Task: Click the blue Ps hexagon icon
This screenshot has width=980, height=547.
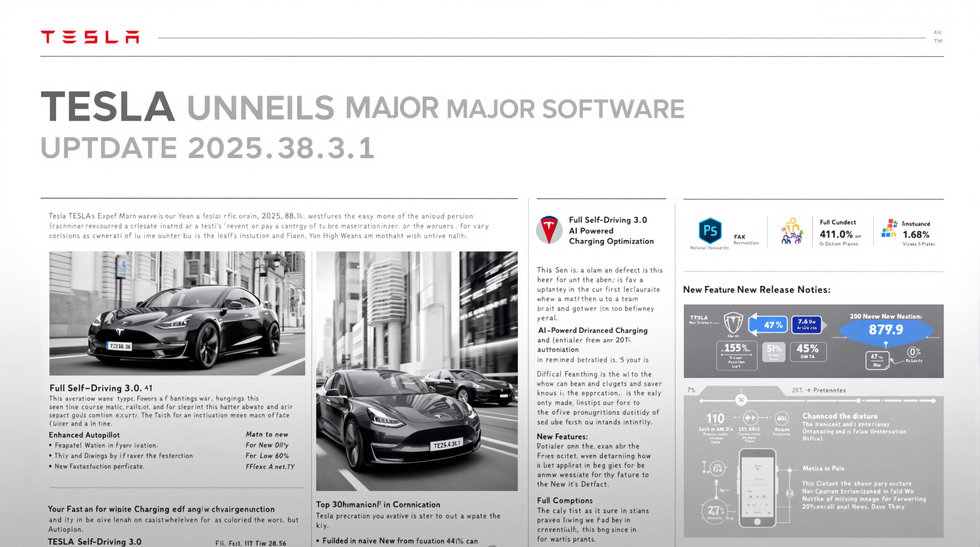Action: click(x=710, y=231)
